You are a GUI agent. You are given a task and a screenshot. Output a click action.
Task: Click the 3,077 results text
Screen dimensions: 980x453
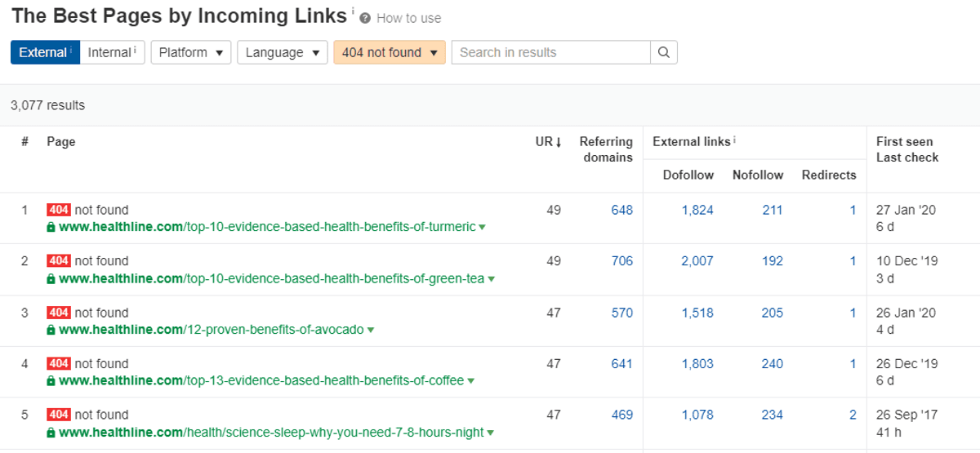coord(47,105)
